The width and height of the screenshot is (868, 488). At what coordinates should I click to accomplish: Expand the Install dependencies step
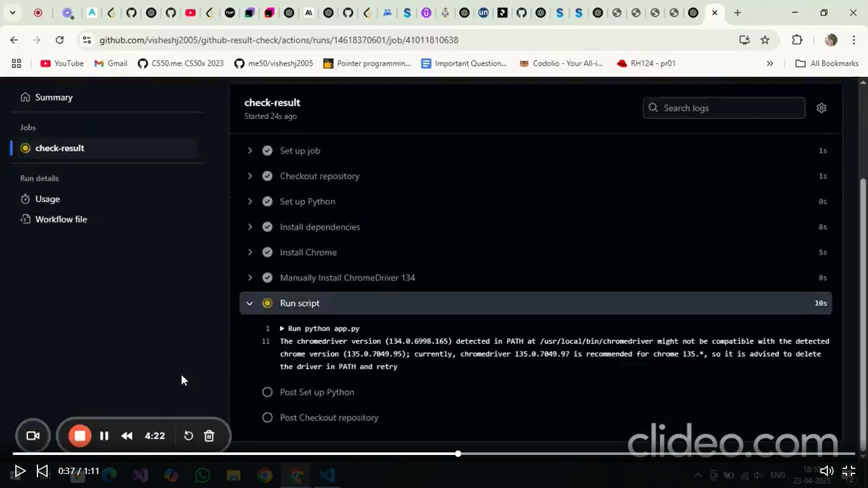tap(250, 227)
